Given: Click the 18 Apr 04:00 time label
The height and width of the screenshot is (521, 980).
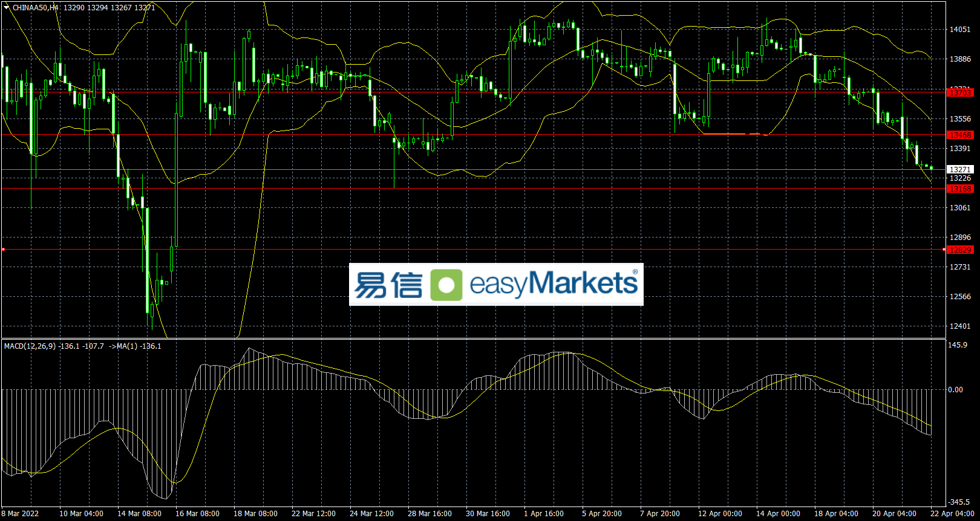Looking at the screenshot, I should click(836, 514).
